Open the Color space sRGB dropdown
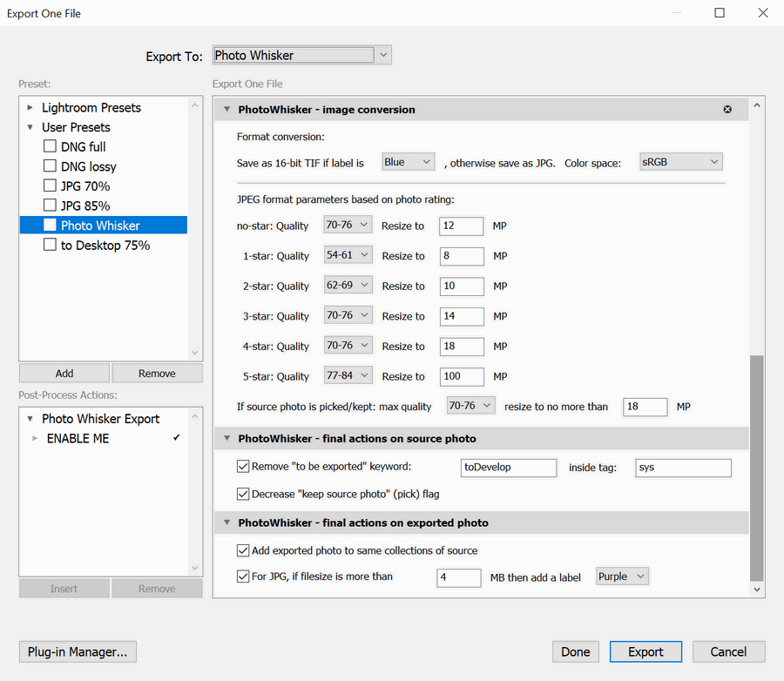The width and height of the screenshot is (784, 681). coord(680,162)
